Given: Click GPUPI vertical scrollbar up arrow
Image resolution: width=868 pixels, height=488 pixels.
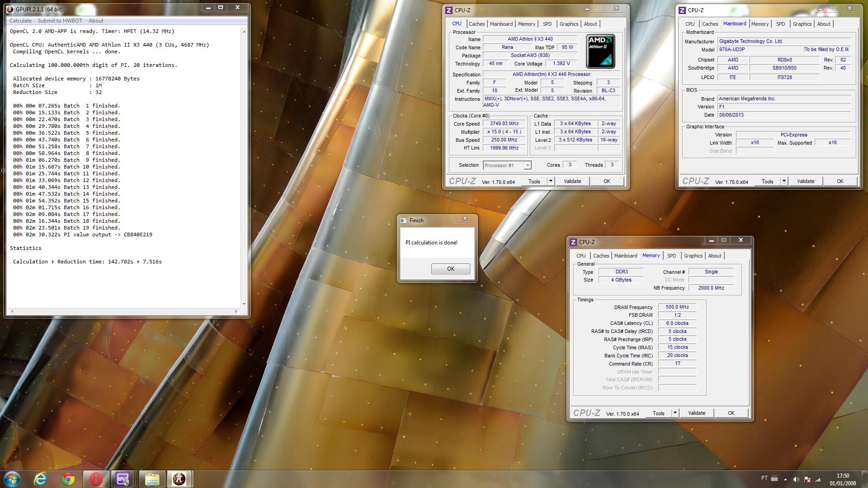Looking at the screenshot, I should pos(244,32).
